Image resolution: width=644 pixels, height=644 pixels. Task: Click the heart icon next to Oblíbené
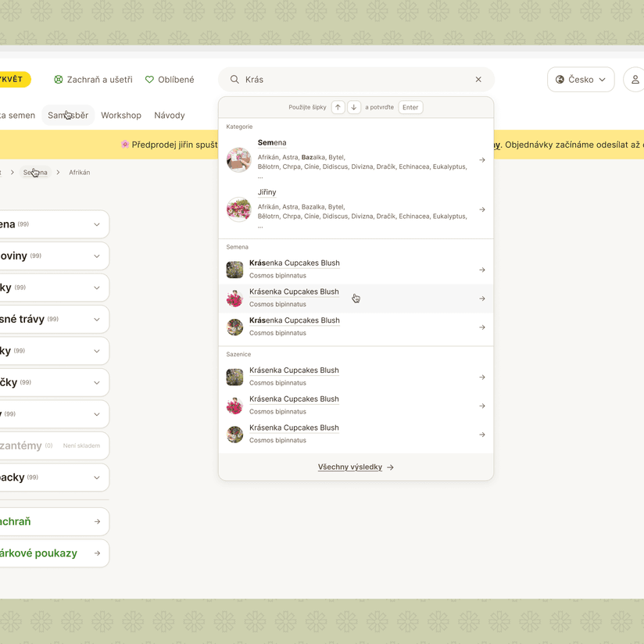[x=149, y=79]
